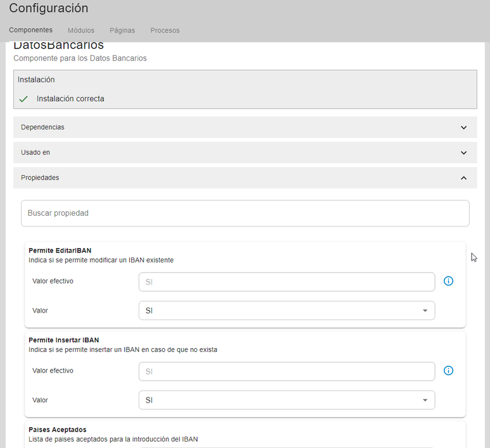Click the 'Indica si se permite insertar un IBAN' description
The image size is (490, 448).
point(123,349)
